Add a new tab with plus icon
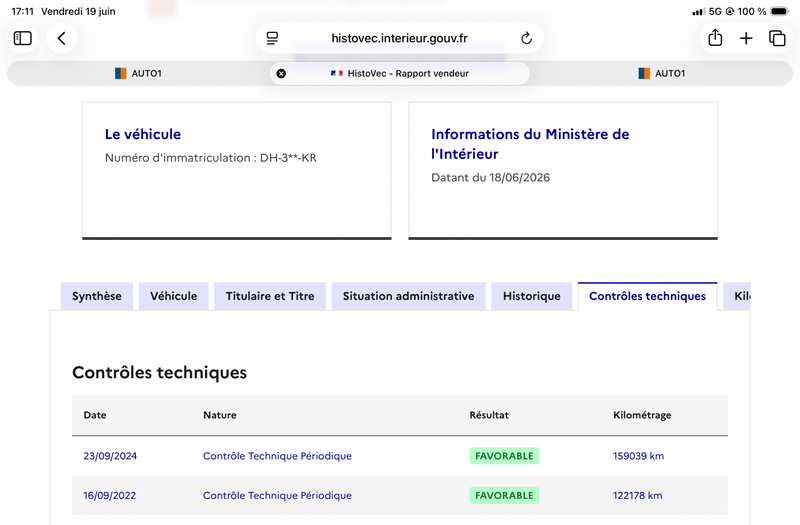 click(x=746, y=38)
